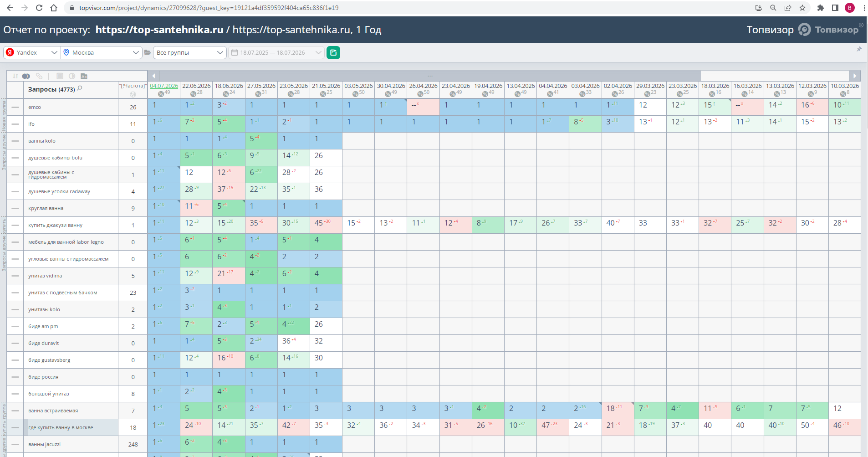
Task: Click the Частота column header
Action: (x=133, y=86)
